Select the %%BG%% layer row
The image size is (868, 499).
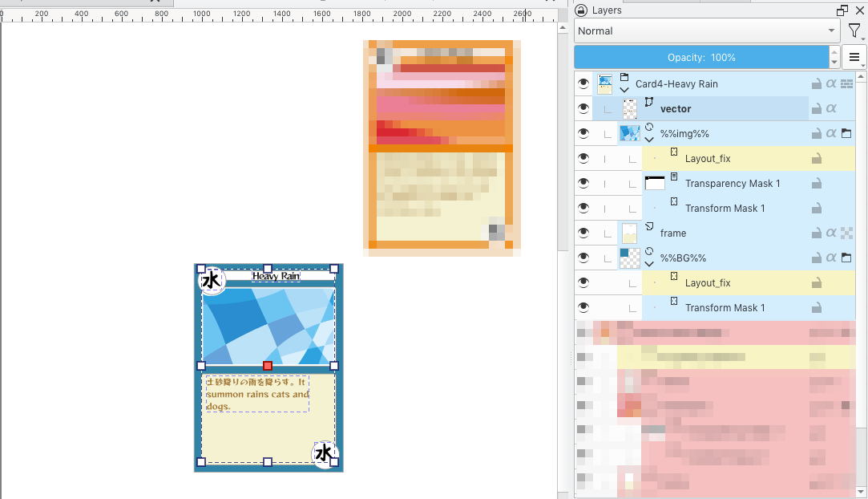[x=737, y=258]
